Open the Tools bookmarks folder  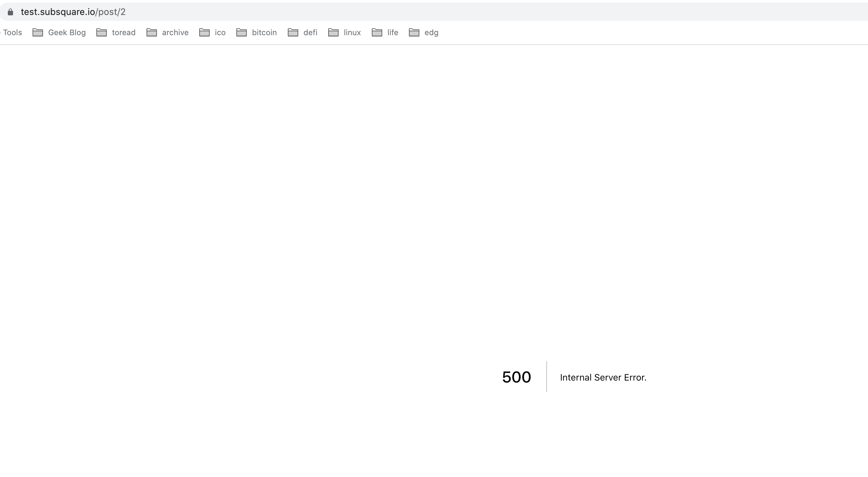pos(12,32)
